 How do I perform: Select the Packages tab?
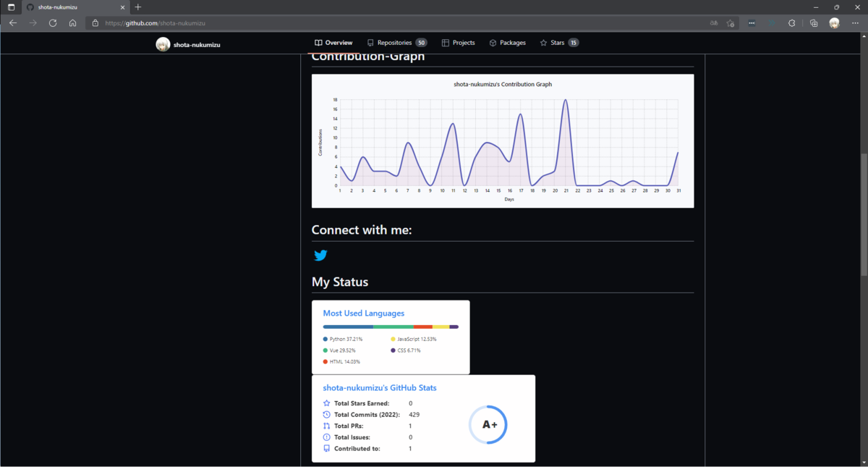tap(507, 43)
